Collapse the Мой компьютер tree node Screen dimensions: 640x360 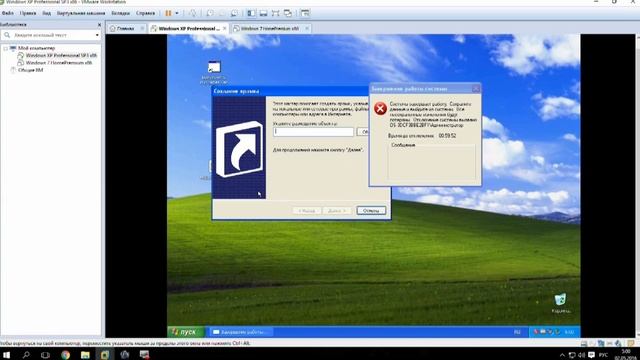[5, 48]
